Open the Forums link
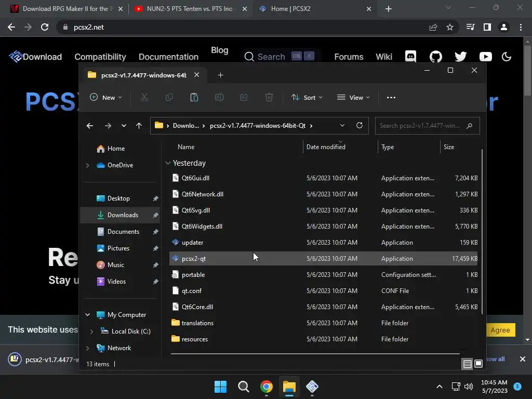The image size is (532, 399). (349, 57)
